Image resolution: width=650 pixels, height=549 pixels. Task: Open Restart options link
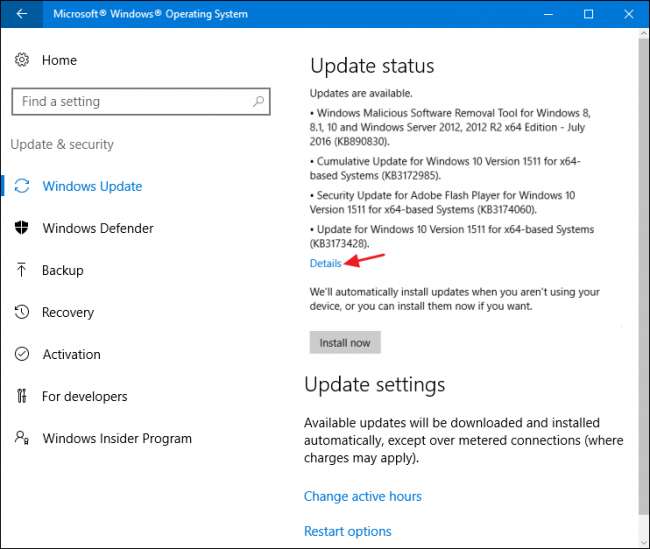click(347, 531)
